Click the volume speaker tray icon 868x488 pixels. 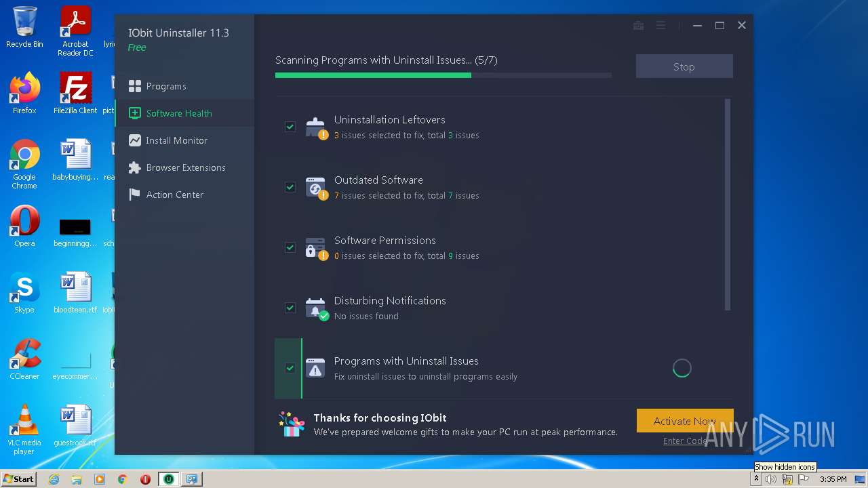tap(771, 479)
